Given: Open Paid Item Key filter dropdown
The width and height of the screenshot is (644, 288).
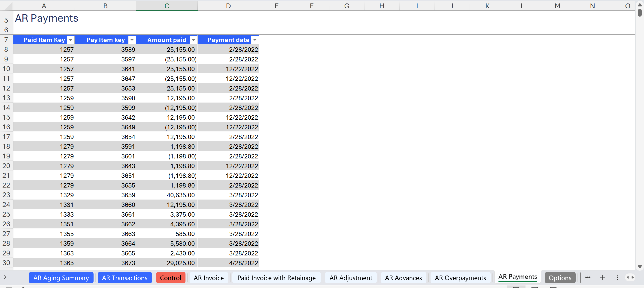Looking at the screenshot, I should coord(71,40).
